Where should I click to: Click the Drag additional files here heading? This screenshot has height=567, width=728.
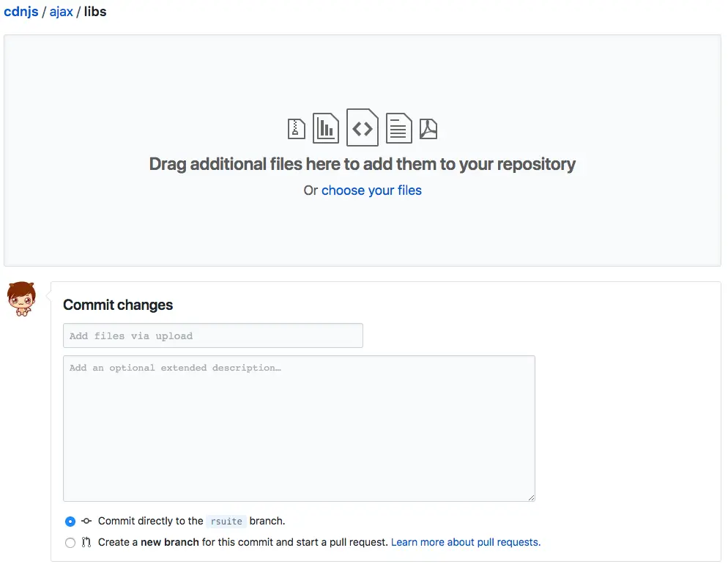coord(362,164)
